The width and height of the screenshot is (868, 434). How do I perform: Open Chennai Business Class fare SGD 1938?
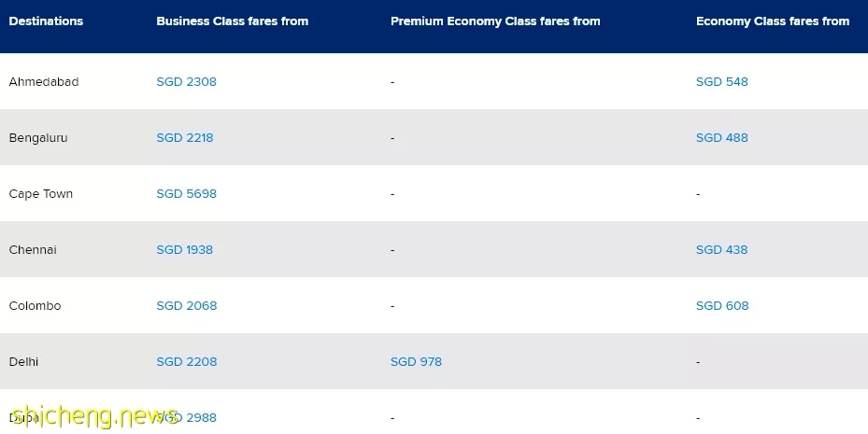[x=184, y=249]
